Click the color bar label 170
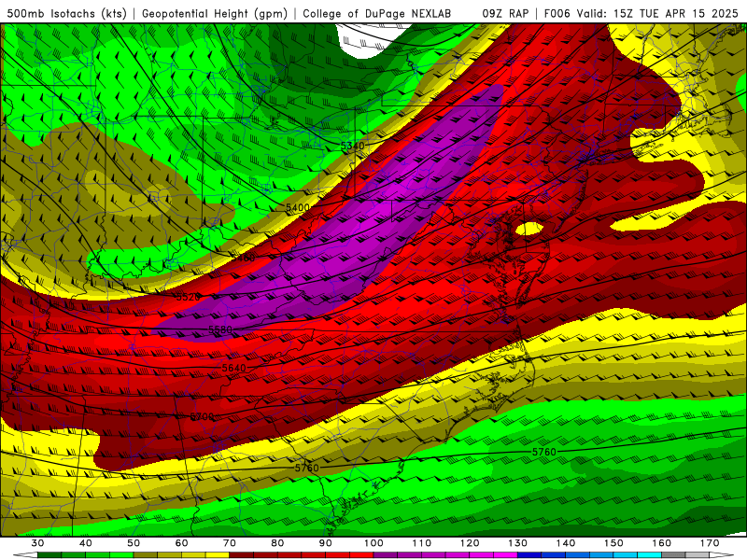The image size is (747, 560). (710, 543)
